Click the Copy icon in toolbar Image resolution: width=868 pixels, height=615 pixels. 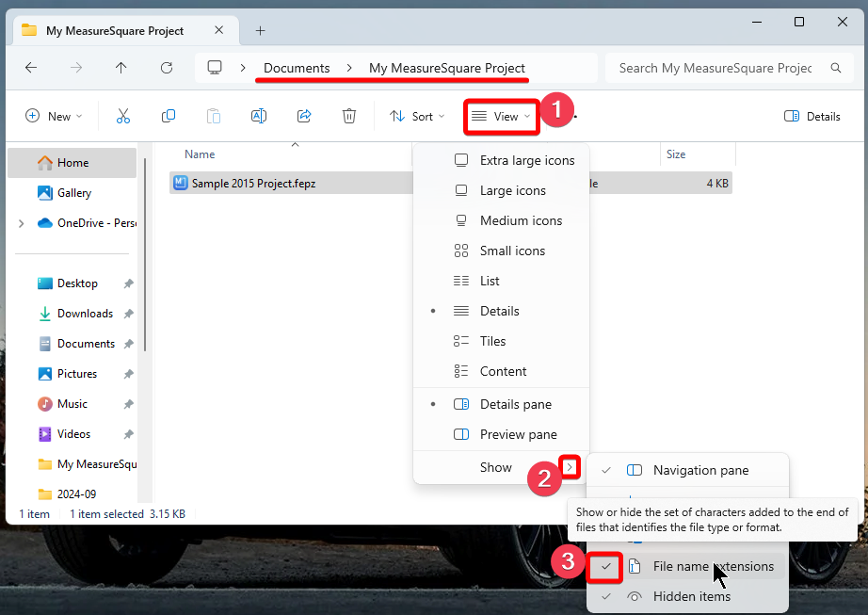tap(169, 116)
